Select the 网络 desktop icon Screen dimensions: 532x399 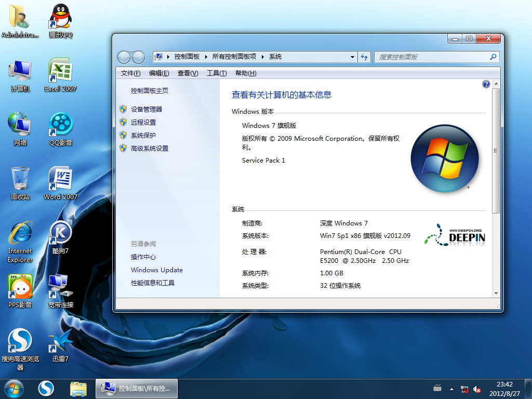point(20,129)
